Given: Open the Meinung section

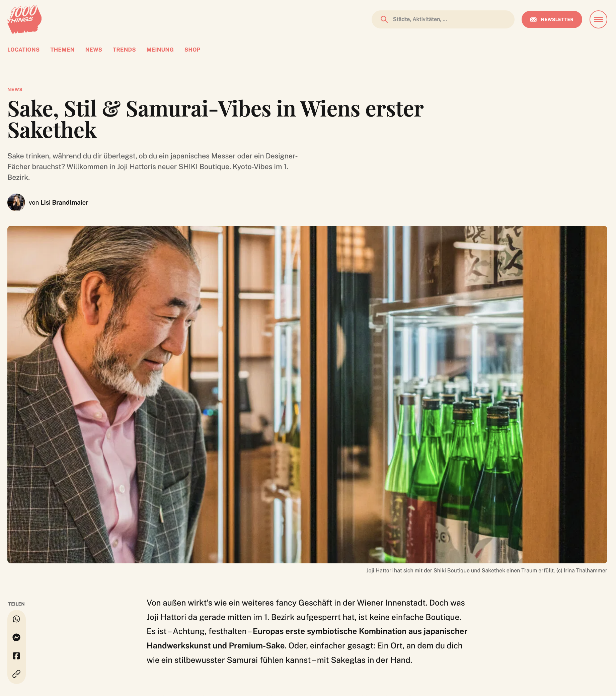Looking at the screenshot, I should (x=160, y=50).
